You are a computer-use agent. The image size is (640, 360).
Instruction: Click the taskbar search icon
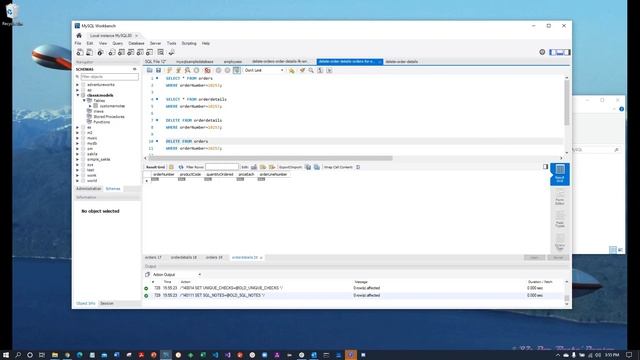(x=18, y=355)
